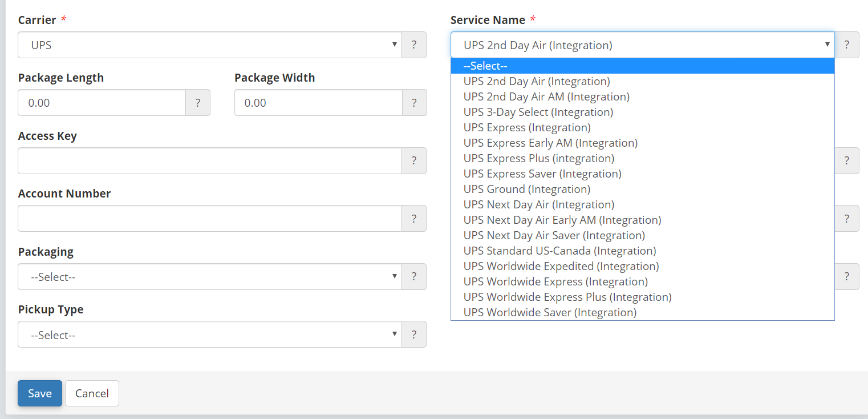Click help icon beside Pickup Type dropdown
This screenshot has height=419, width=868.
[413, 335]
